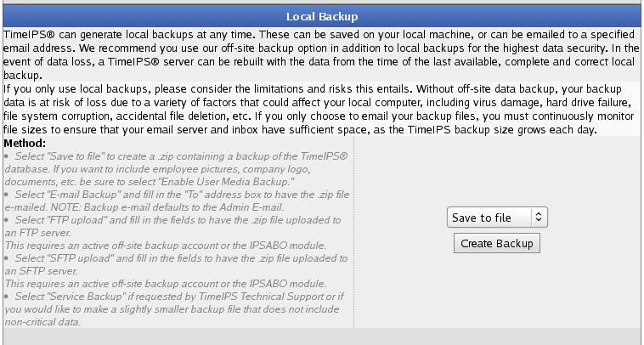Image resolution: width=644 pixels, height=345 pixels.
Task: Click the Create Backup button
Action: click(496, 243)
